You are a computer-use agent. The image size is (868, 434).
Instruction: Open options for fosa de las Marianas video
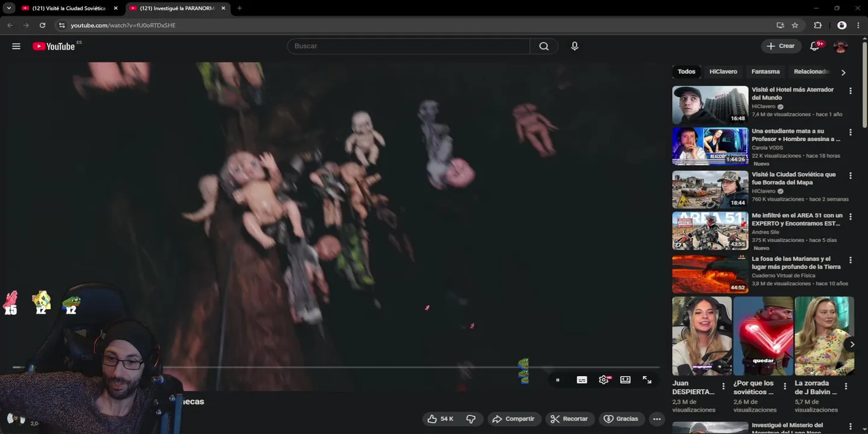[x=851, y=260]
